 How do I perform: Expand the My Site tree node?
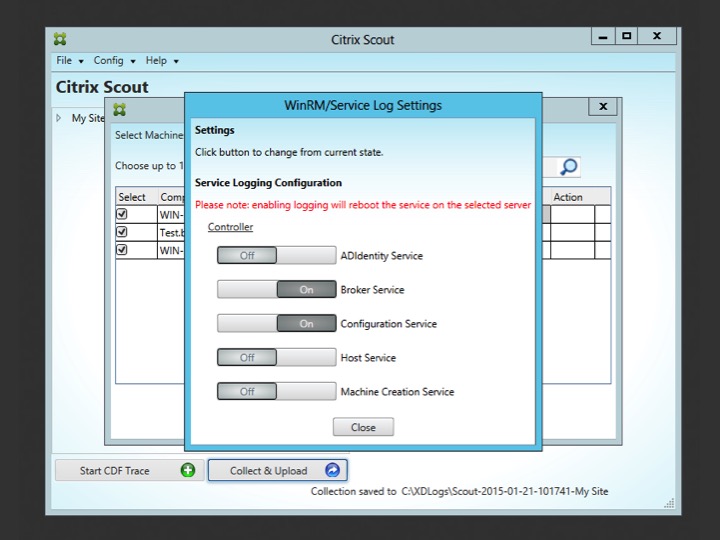coord(59,118)
